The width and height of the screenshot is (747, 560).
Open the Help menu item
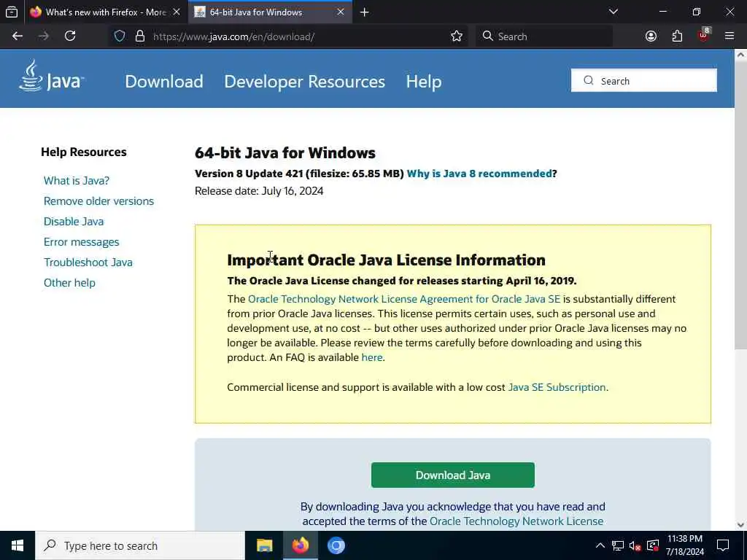424,82
